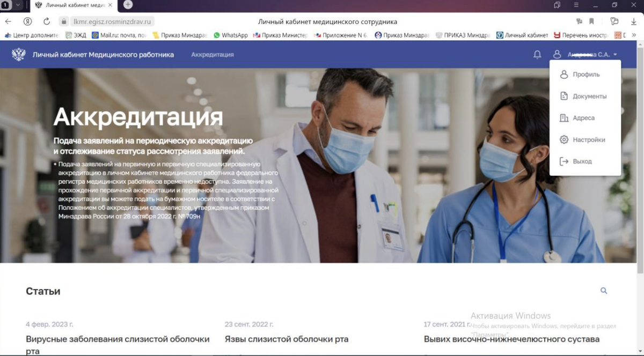Select Документы in the account menu

[x=588, y=96]
